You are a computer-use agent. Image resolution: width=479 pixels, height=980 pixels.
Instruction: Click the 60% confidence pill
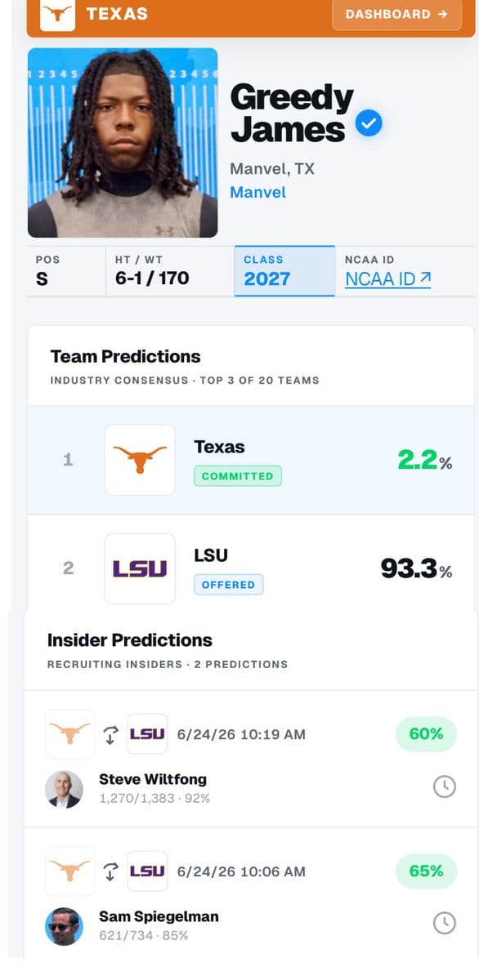(426, 734)
